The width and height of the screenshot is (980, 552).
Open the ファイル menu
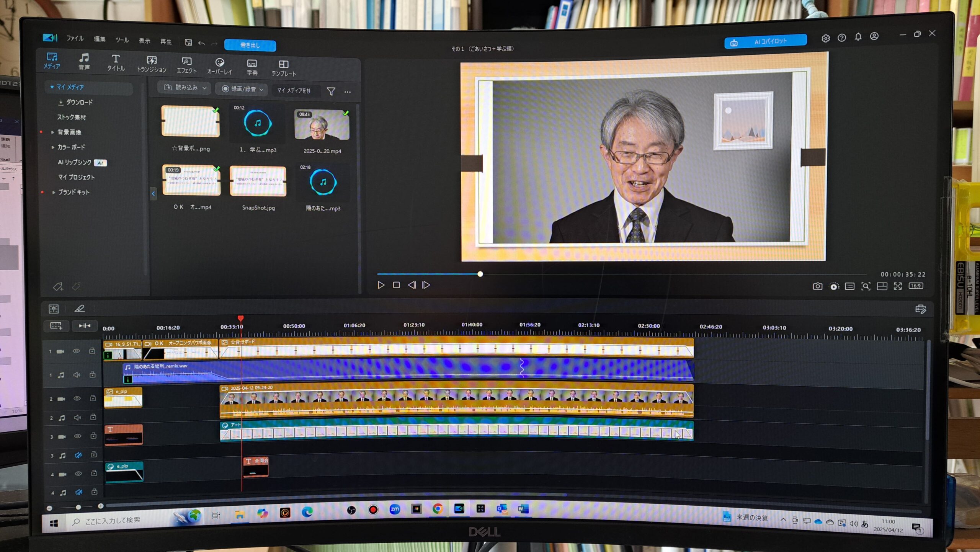pos(75,38)
